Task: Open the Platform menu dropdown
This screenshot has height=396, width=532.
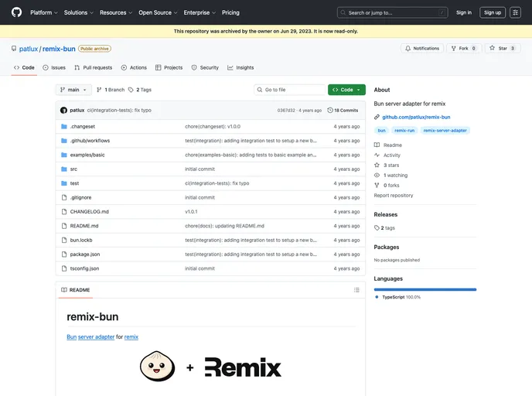Action: point(43,12)
